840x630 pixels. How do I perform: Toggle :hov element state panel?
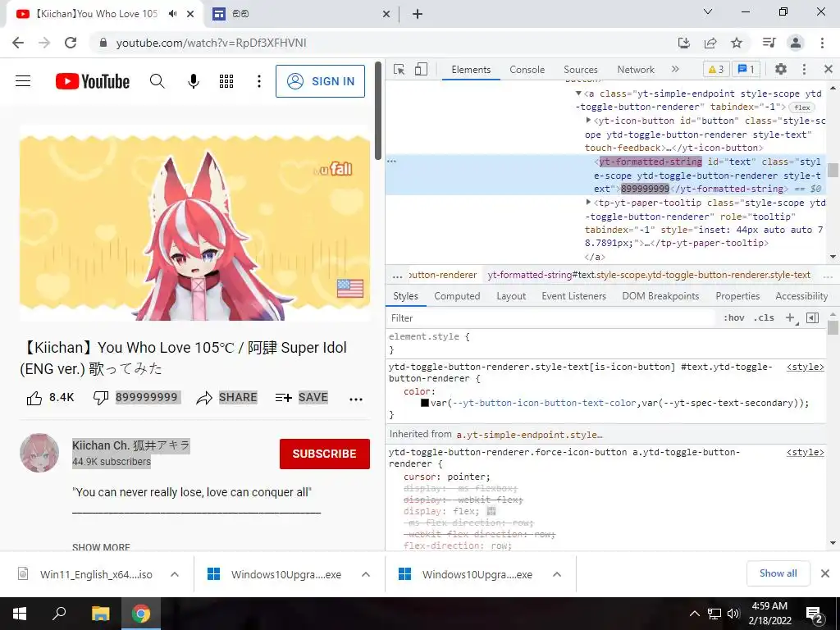734,317
